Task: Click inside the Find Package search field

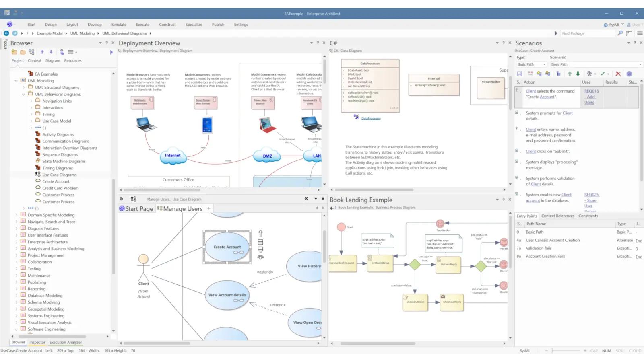Action: [x=588, y=33]
